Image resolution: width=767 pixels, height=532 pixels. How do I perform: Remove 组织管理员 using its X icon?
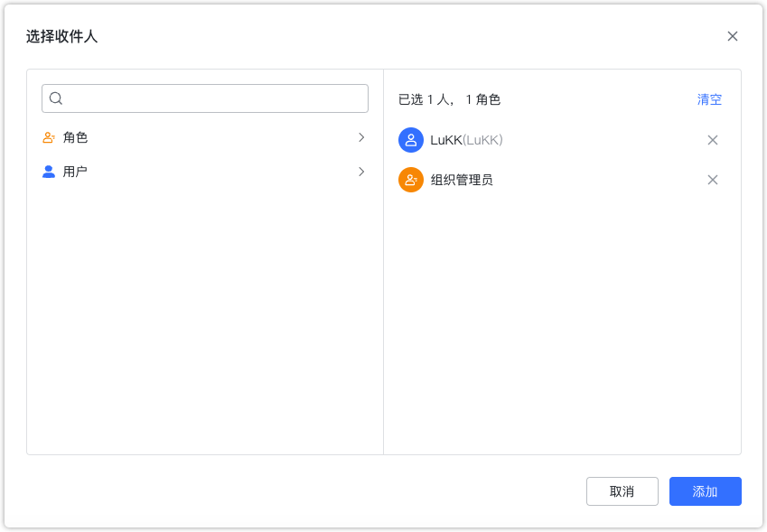point(713,180)
